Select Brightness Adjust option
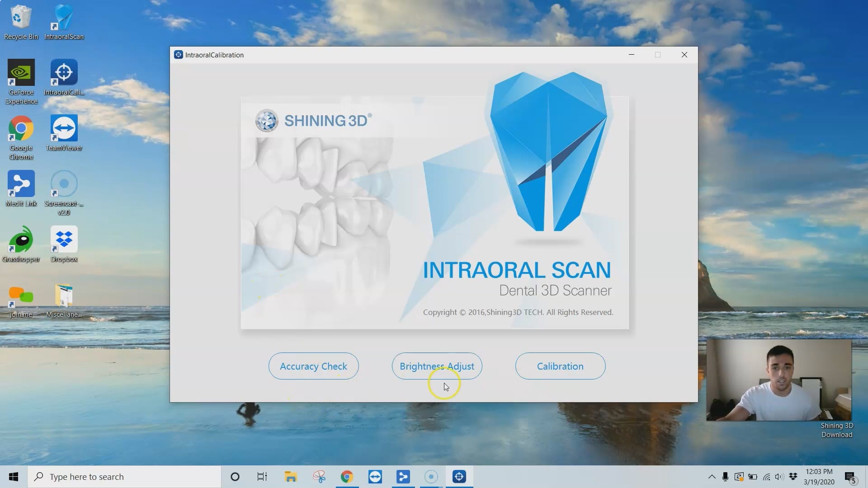 436,366
